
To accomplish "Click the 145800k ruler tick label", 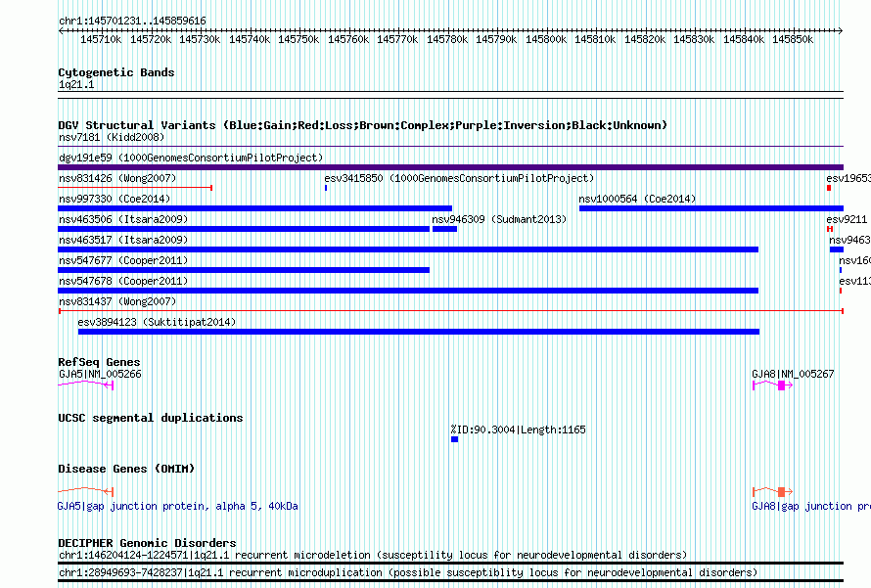I will [546, 39].
